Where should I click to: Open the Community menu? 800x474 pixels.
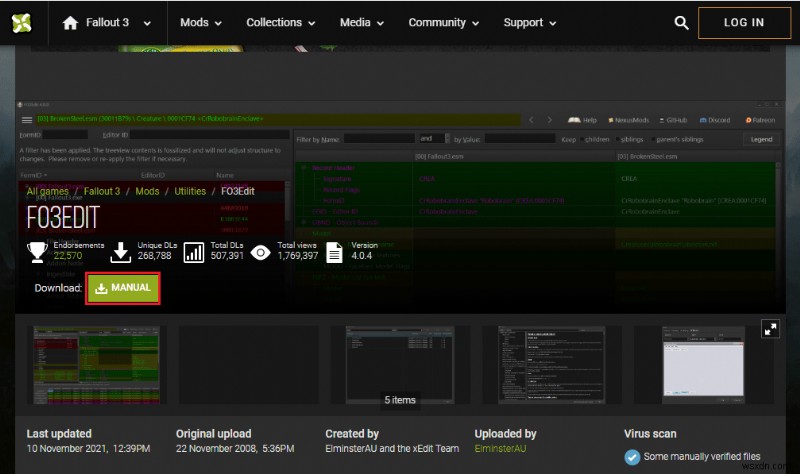tap(444, 23)
